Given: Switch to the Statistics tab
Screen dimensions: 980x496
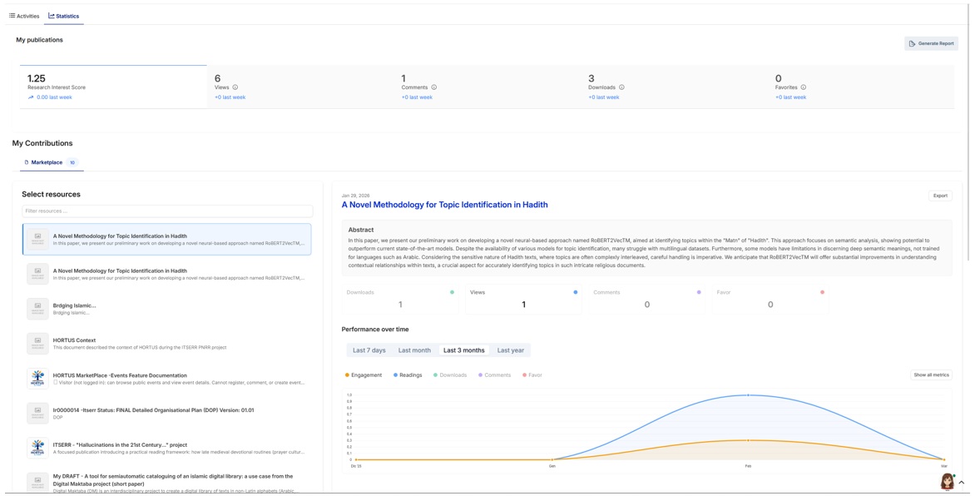Looking at the screenshot, I should [x=64, y=16].
